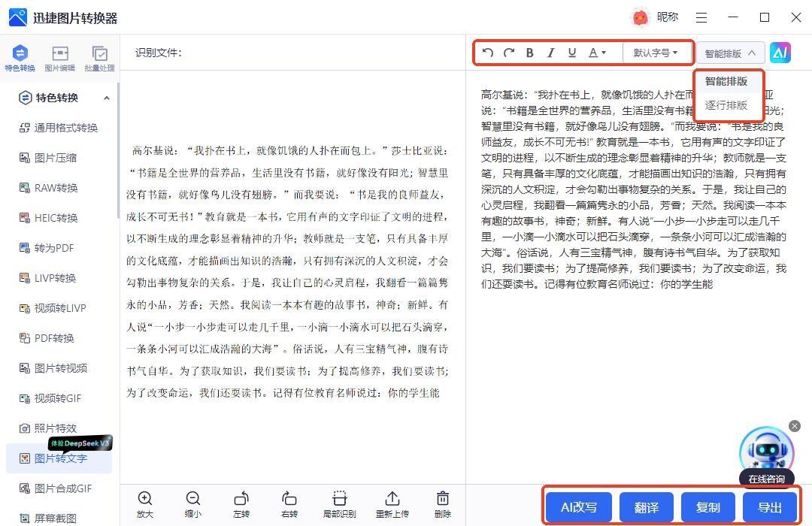Screen dimensions: 812x526
Task: Switch to the 图片编辑 tab
Action: click(x=59, y=58)
